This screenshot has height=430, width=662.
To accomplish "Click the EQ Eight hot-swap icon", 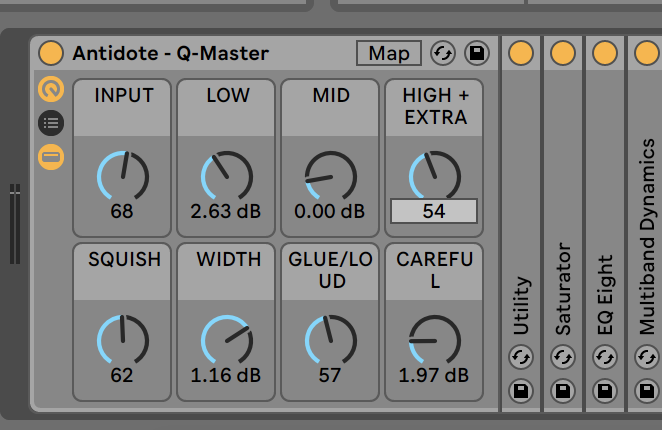I will tap(604, 357).
